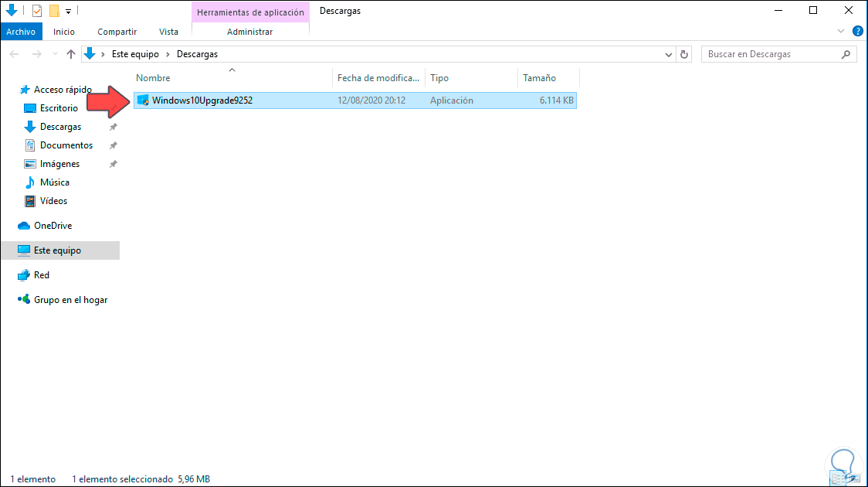Expand the ribbon with the chevron

coord(841,32)
